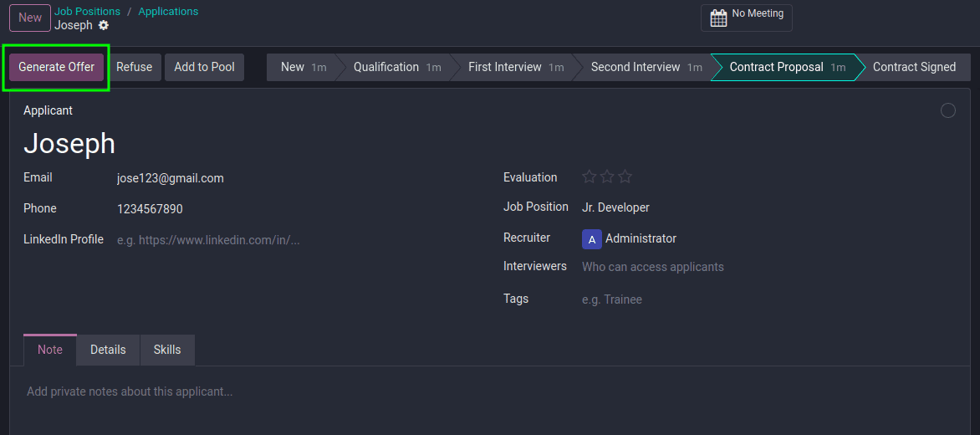Toggle the kanban state circle
980x435 pixels.
948,110
